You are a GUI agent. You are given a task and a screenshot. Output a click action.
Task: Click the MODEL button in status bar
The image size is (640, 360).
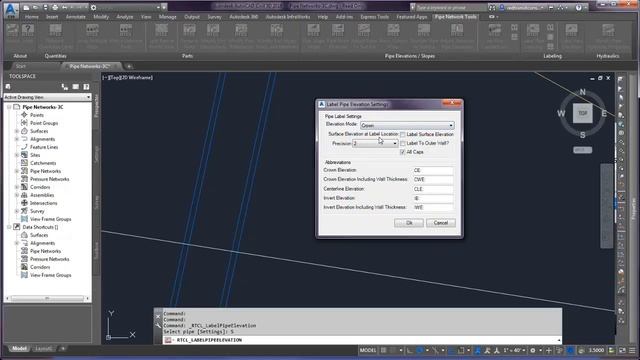coord(368,350)
